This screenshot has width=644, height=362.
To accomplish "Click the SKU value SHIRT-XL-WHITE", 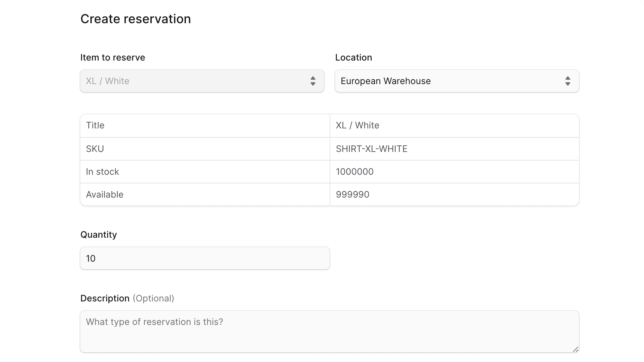I will [372, 149].
